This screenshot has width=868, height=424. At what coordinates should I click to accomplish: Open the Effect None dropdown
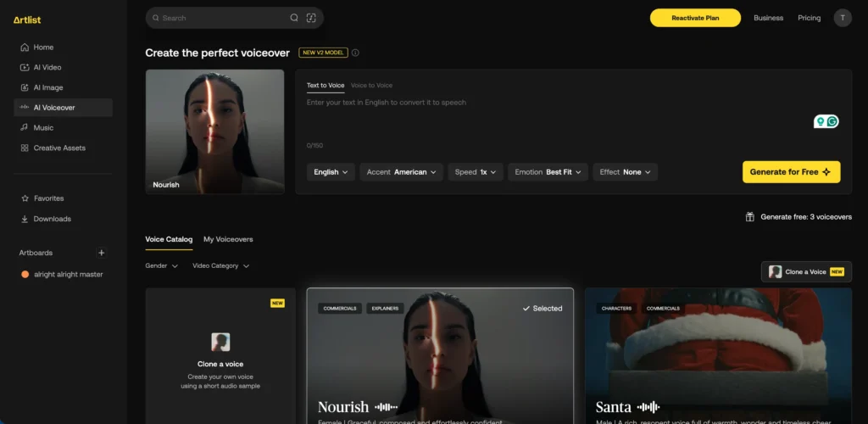(625, 172)
